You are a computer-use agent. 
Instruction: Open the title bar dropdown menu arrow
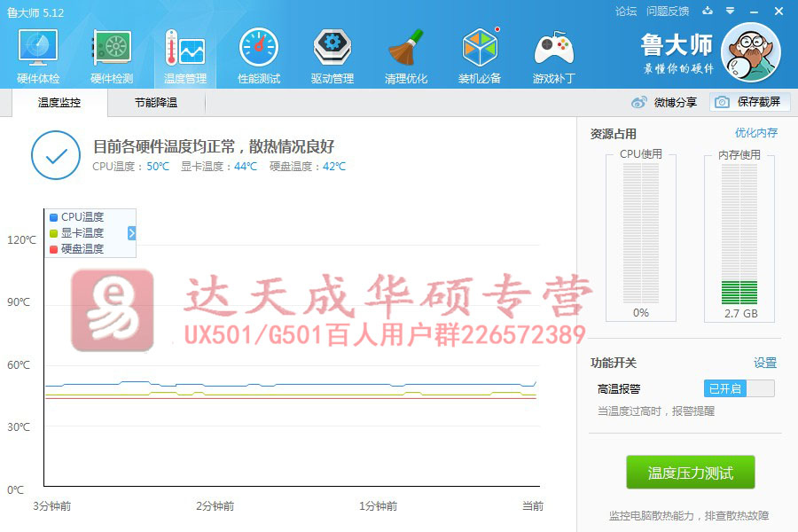(x=731, y=11)
